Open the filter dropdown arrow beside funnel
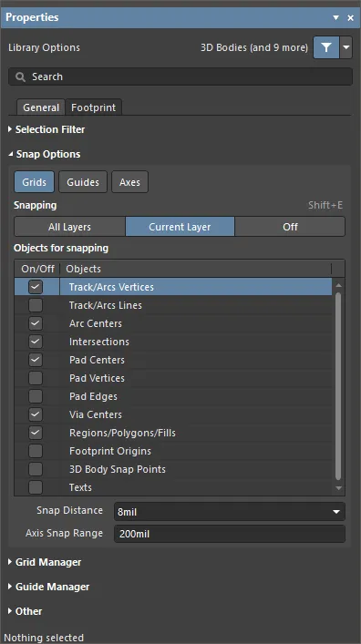This screenshot has height=644, width=361. pyautogui.click(x=346, y=47)
